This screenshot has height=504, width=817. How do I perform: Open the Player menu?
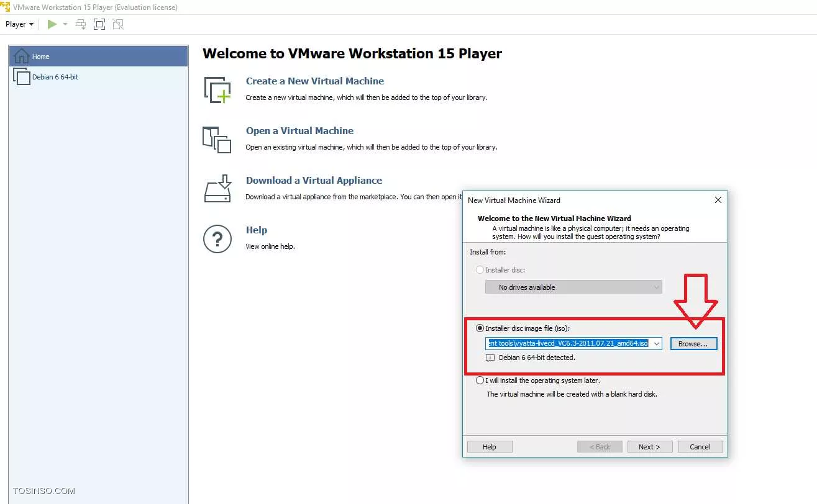[x=19, y=24]
